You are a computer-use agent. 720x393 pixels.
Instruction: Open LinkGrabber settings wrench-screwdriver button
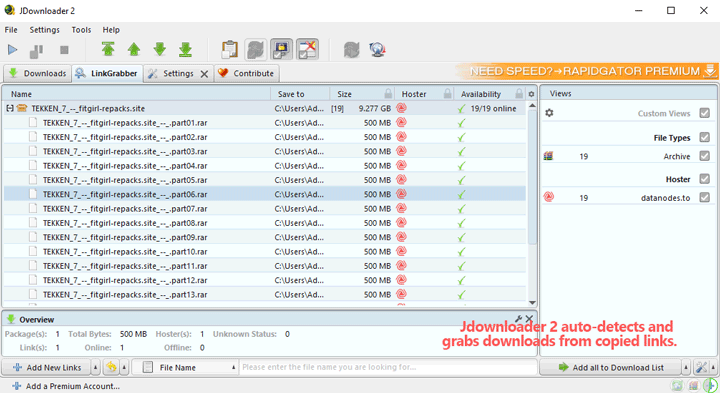(701, 367)
